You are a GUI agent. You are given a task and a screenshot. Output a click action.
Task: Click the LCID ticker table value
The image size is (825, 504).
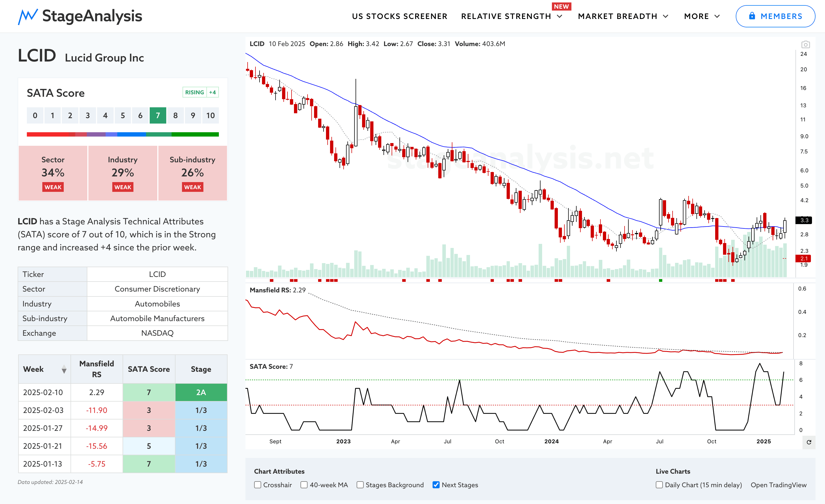(x=157, y=274)
